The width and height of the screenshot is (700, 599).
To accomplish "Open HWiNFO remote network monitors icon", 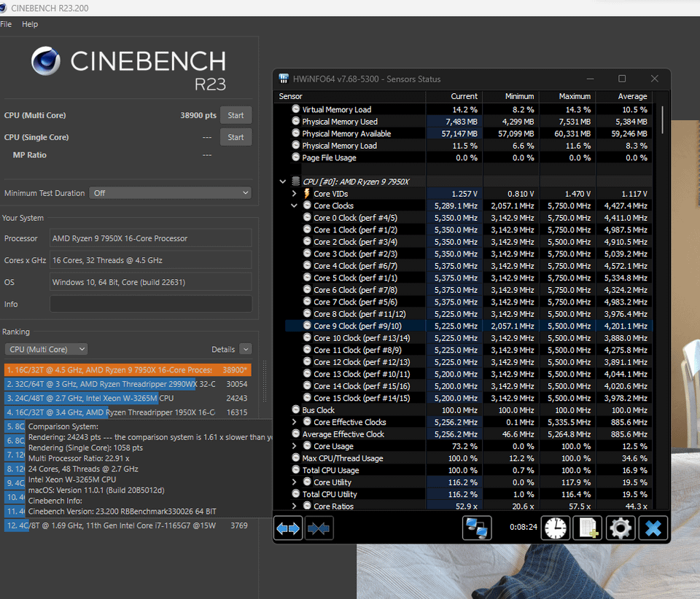I will pyautogui.click(x=477, y=528).
